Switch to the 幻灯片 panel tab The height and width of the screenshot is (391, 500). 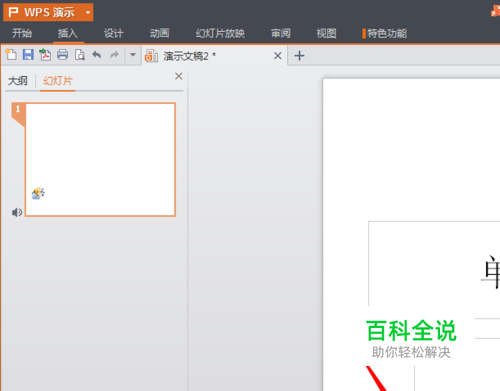pyautogui.click(x=58, y=81)
